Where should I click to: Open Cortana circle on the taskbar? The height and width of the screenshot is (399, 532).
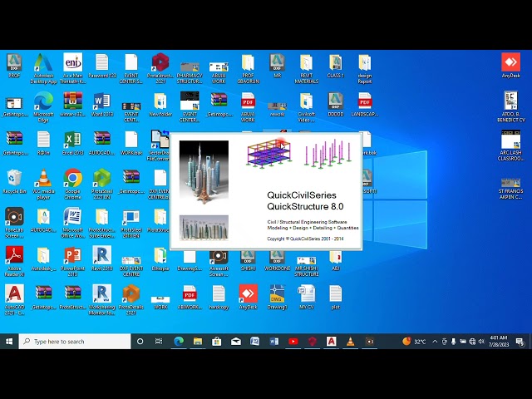pyautogui.click(x=140, y=342)
